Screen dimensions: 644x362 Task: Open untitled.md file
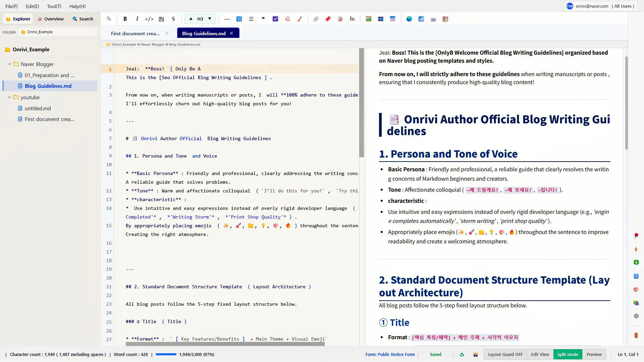(38, 108)
